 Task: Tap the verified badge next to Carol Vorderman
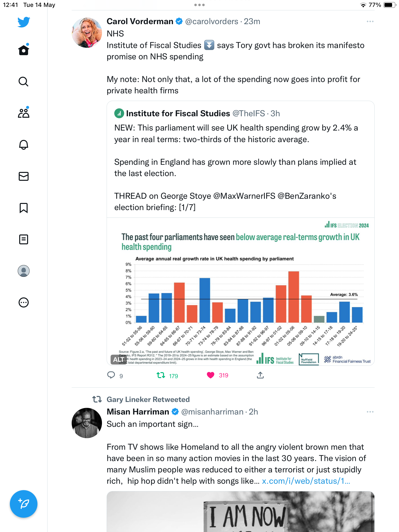coord(179,21)
